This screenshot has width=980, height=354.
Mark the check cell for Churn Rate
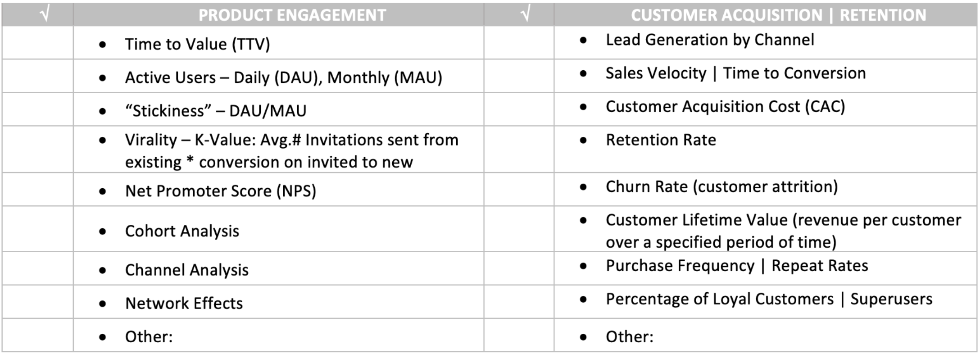pyautogui.click(x=519, y=190)
